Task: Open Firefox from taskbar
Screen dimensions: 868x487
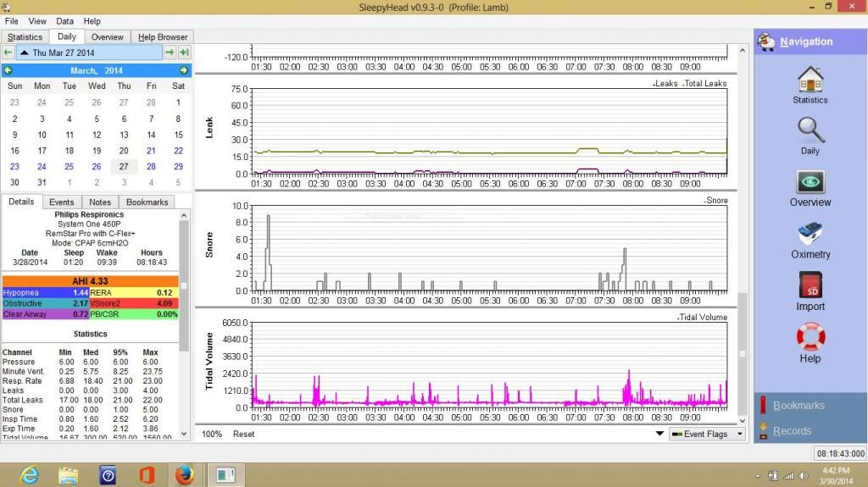Action: click(184, 475)
